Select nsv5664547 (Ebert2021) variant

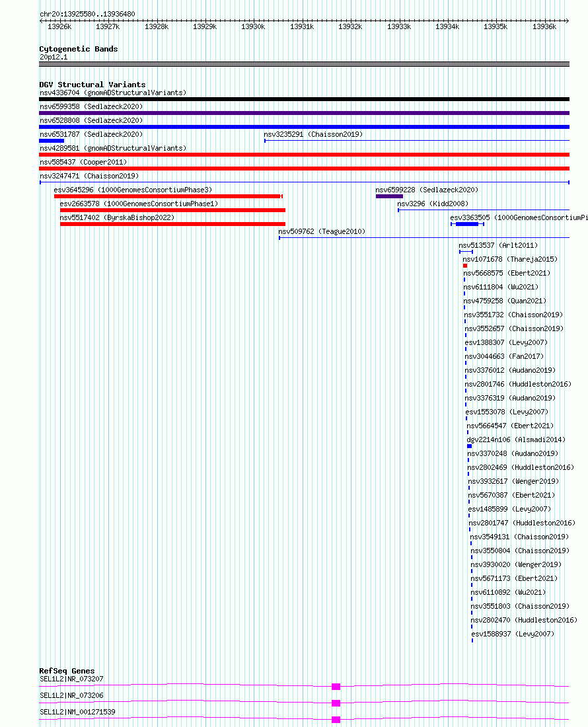pyautogui.click(x=510, y=426)
